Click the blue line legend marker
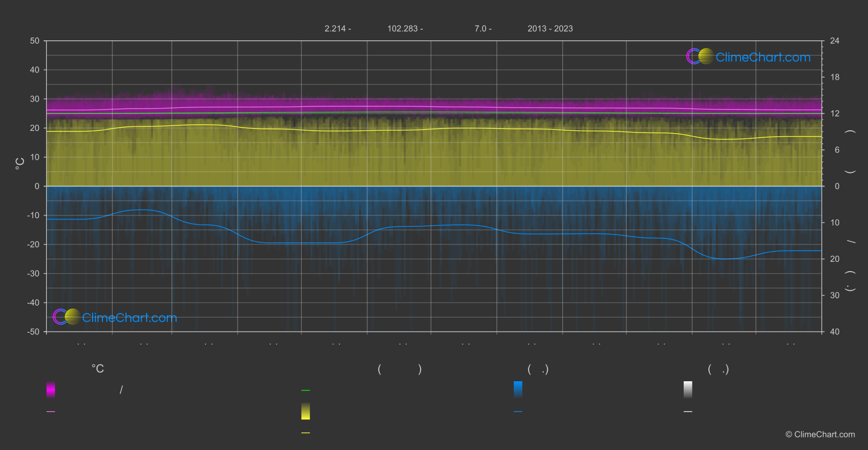The height and width of the screenshot is (450, 868). (518, 412)
